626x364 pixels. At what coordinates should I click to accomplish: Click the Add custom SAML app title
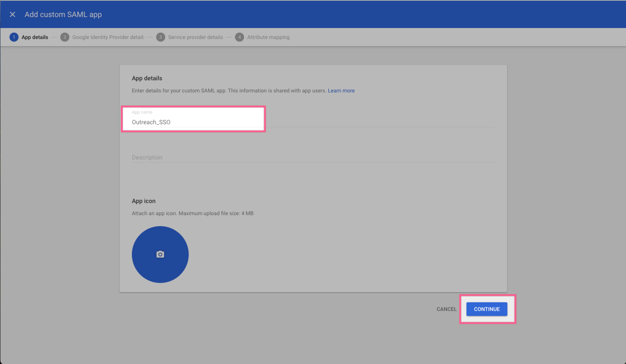(63, 14)
